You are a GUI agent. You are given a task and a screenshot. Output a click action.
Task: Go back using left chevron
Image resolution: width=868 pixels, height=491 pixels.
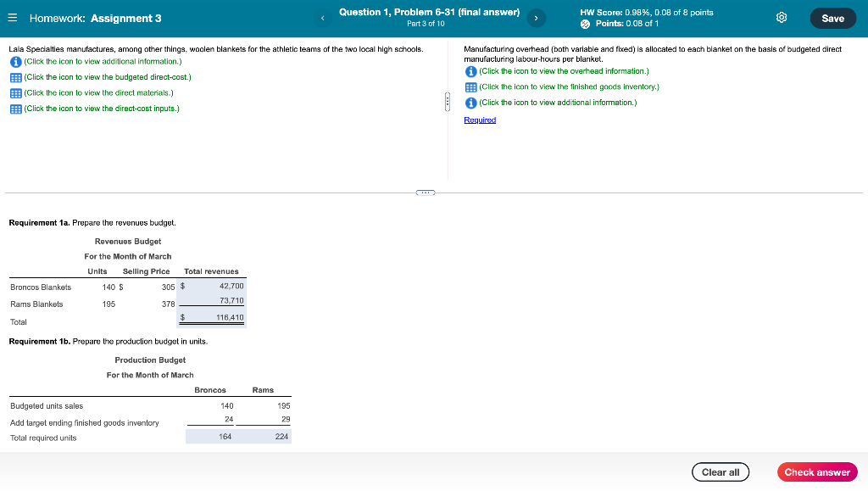pos(321,16)
